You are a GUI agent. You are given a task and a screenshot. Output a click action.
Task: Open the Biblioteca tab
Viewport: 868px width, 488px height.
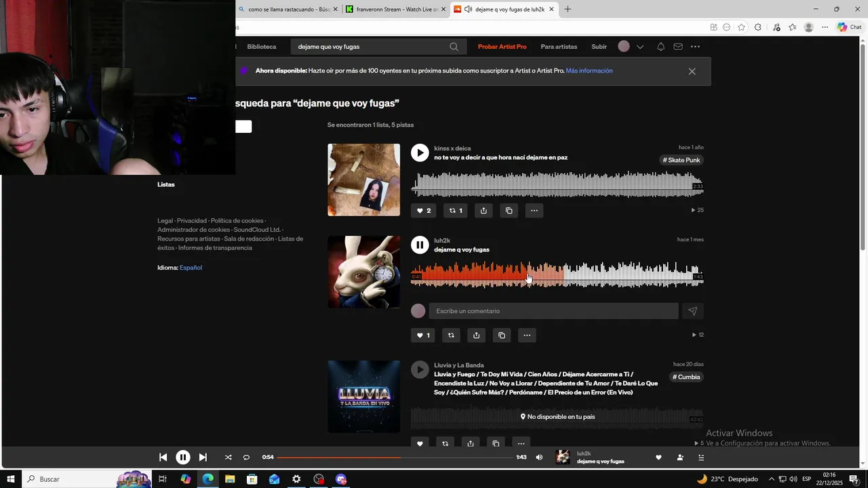(262, 47)
